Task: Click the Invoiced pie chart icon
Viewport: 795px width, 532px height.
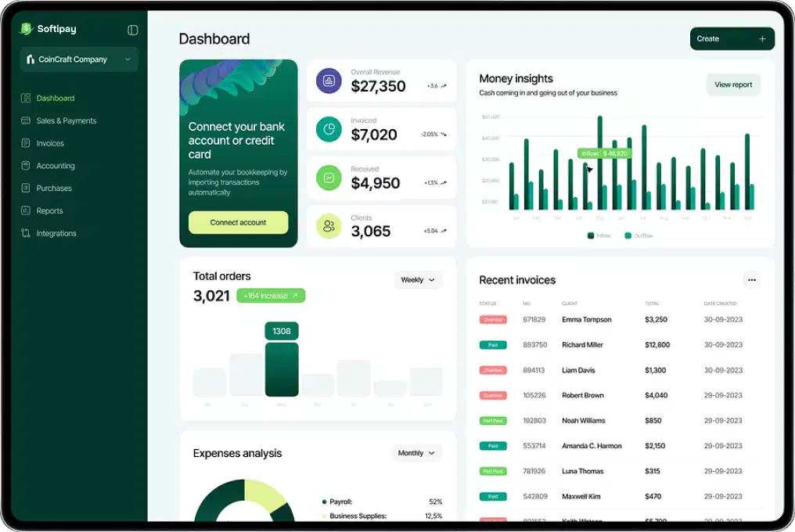Action: coord(329,129)
